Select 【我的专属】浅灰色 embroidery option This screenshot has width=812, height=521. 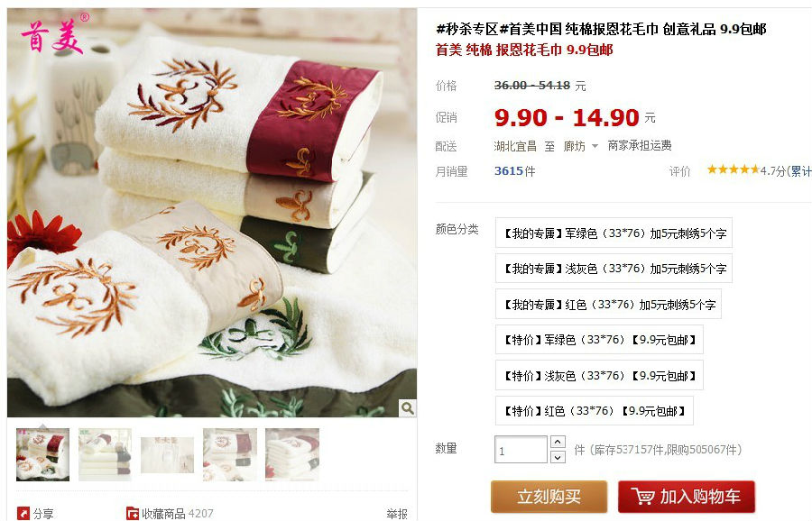pyautogui.click(x=614, y=268)
